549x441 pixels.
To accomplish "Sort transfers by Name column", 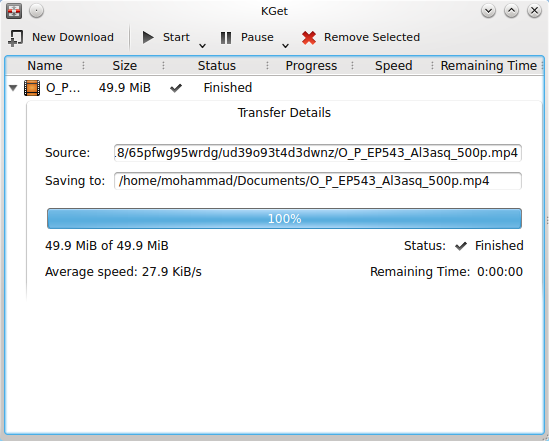I will (45, 66).
